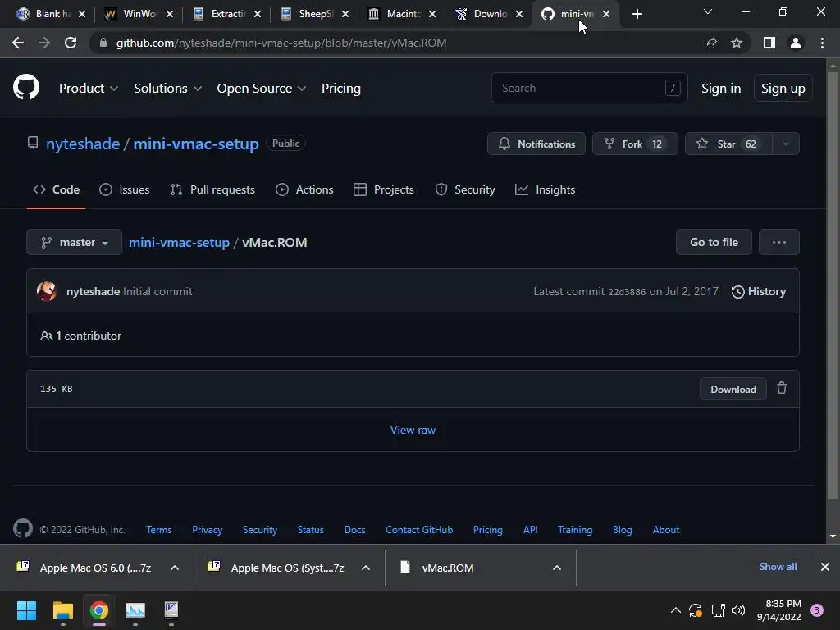Open a new browser tab
The image size is (840, 630).
[637, 14]
